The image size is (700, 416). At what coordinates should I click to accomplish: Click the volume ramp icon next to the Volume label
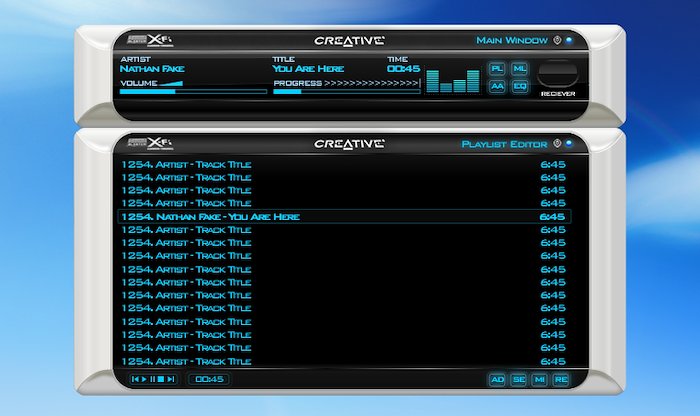coord(171,83)
